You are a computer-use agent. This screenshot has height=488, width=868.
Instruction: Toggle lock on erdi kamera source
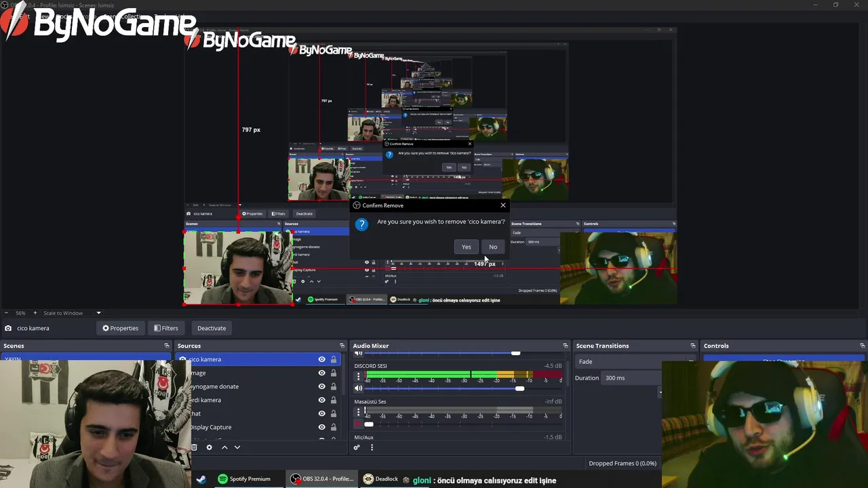(333, 400)
